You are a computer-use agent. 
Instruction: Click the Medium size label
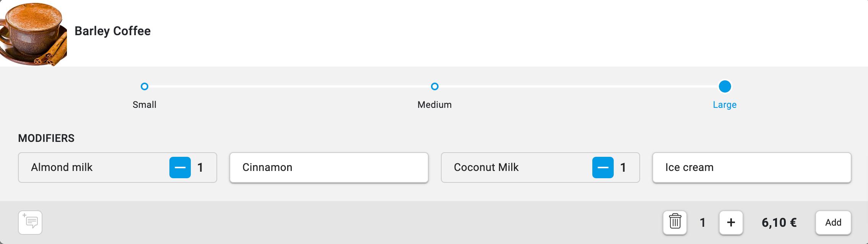tap(434, 105)
